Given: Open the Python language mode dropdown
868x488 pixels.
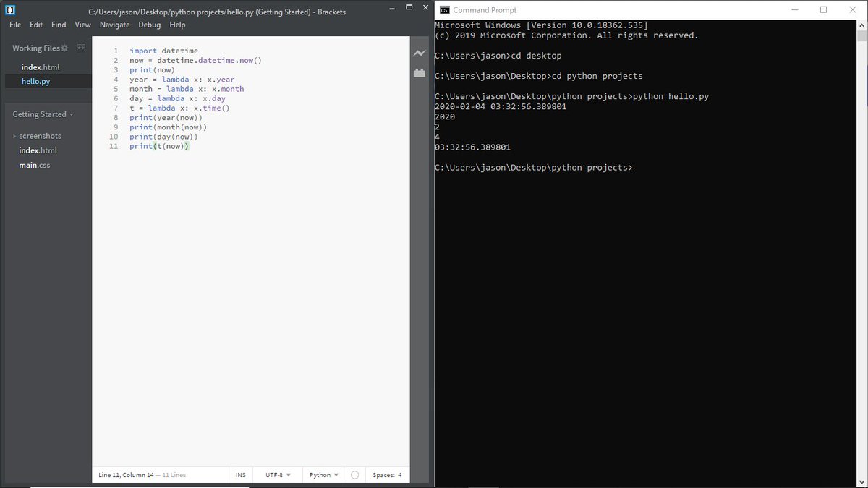Looking at the screenshot, I should pos(323,475).
